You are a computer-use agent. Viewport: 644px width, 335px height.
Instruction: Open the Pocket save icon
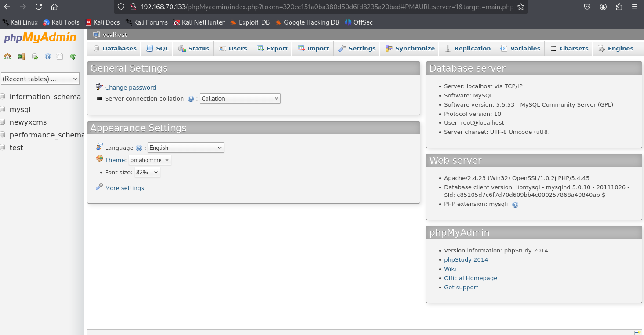[587, 7]
